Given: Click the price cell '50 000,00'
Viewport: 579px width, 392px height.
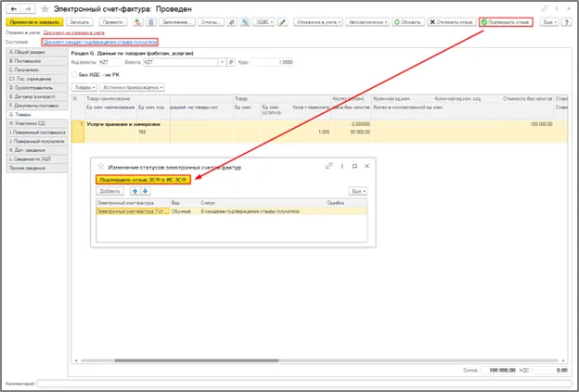Looking at the screenshot, I should (351, 132).
